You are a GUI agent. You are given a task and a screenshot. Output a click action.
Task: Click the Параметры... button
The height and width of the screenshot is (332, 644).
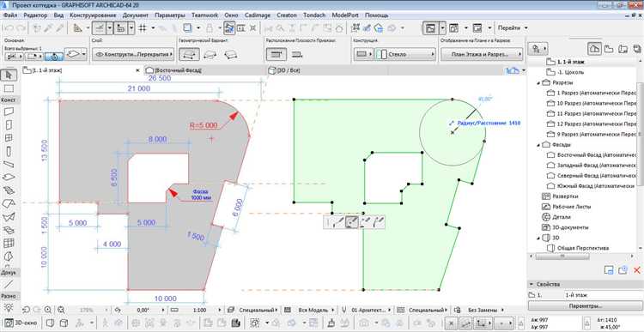coord(585,306)
